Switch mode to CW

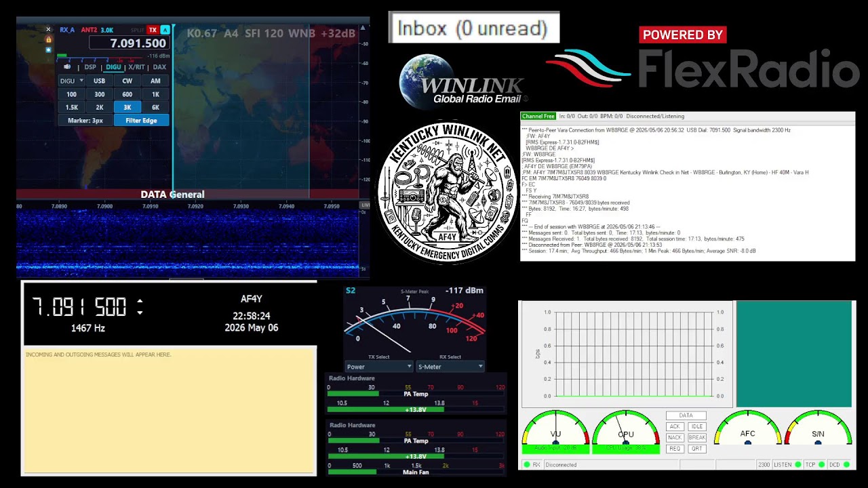click(127, 81)
